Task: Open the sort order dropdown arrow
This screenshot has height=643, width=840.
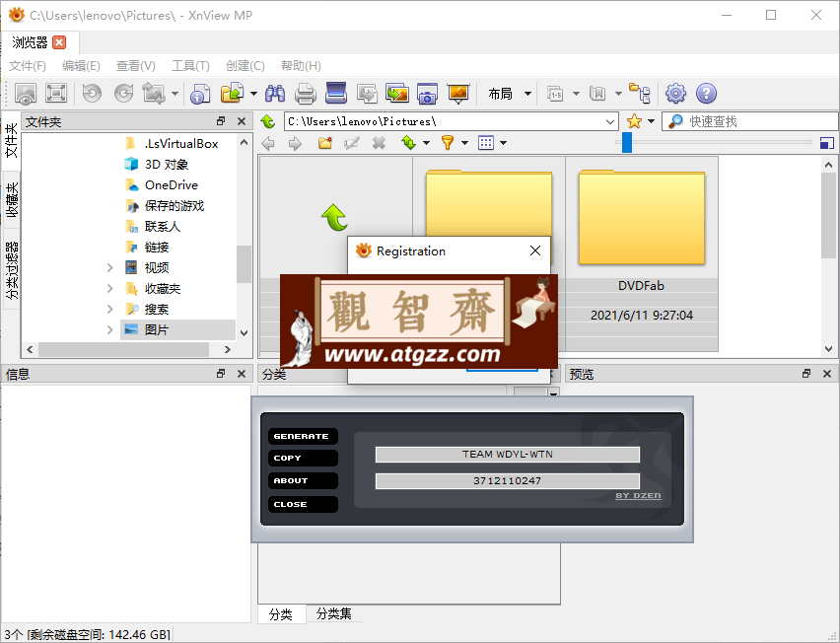Action: click(427, 143)
